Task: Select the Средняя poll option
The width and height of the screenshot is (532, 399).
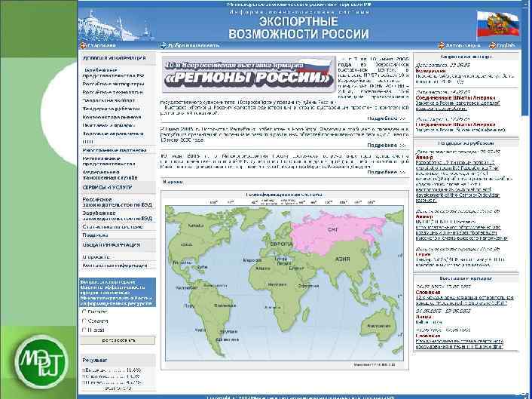Action: pos(84,321)
